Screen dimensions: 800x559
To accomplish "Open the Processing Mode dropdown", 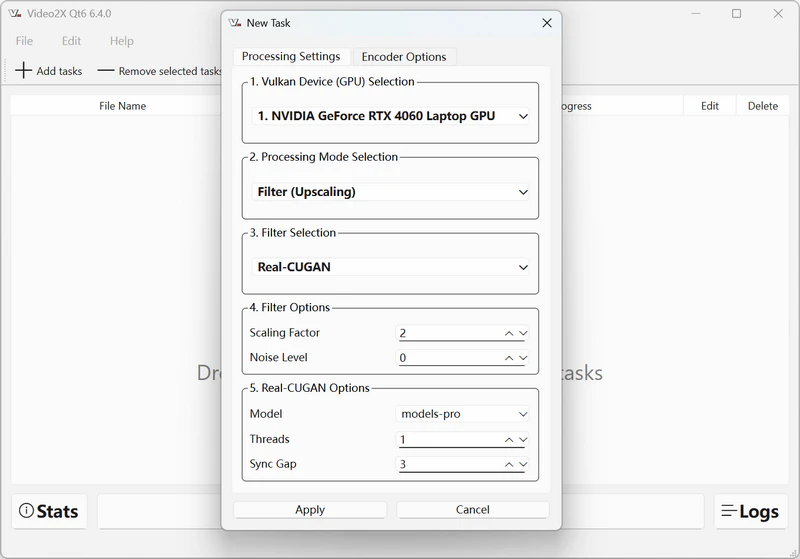I will 391,192.
